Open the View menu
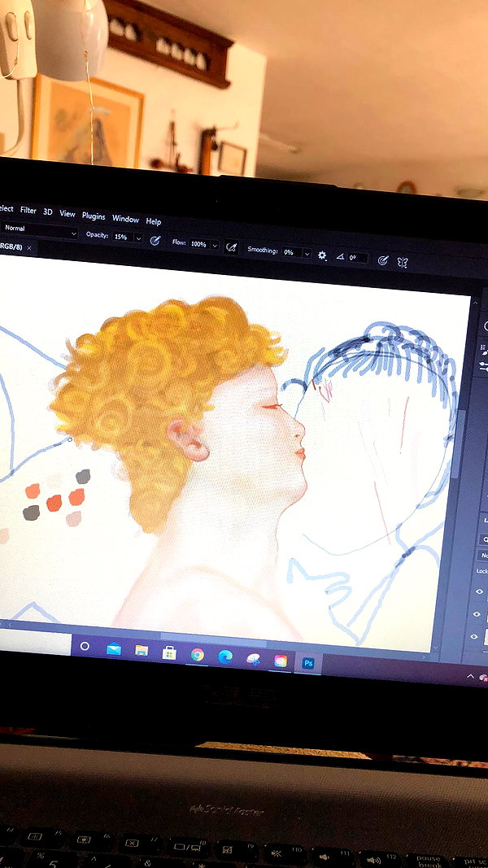This screenshot has width=488, height=868. click(68, 214)
